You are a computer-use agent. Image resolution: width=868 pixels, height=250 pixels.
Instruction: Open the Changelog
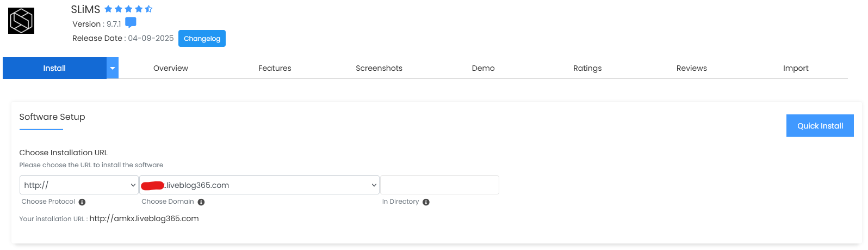coord(202,39)
